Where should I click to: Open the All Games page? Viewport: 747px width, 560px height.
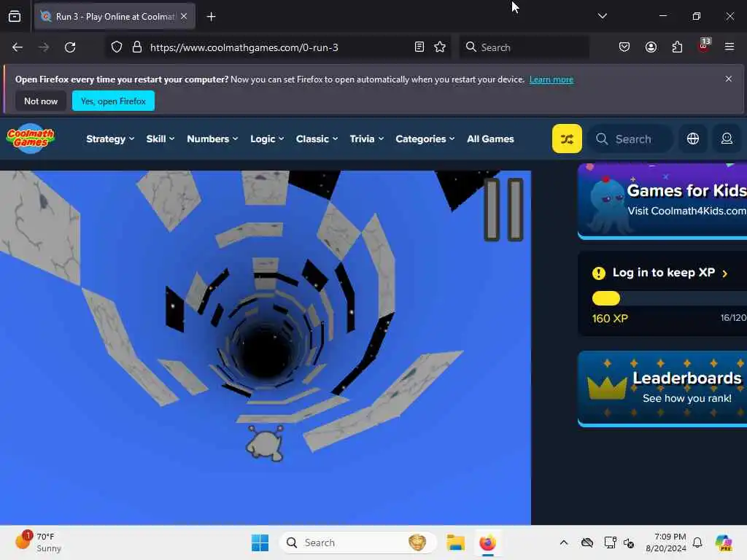[490, 139]
